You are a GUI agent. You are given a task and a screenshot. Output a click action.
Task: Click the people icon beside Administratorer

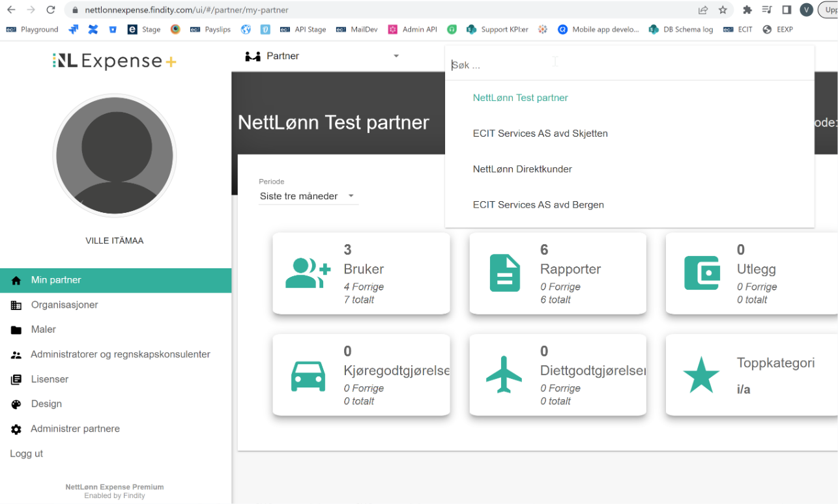pos(16,355)
